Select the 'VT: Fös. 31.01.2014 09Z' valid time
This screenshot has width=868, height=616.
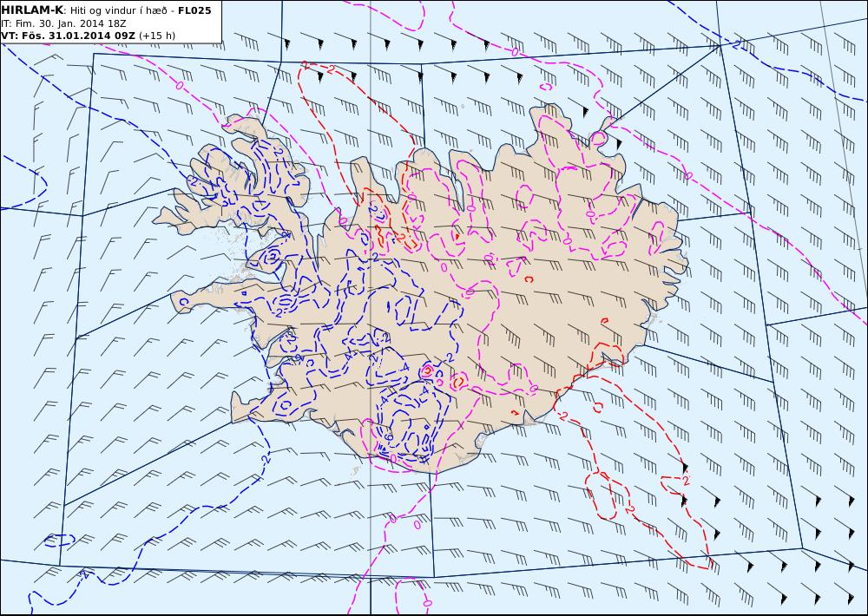pyautogui.click(x=68, y=36)
